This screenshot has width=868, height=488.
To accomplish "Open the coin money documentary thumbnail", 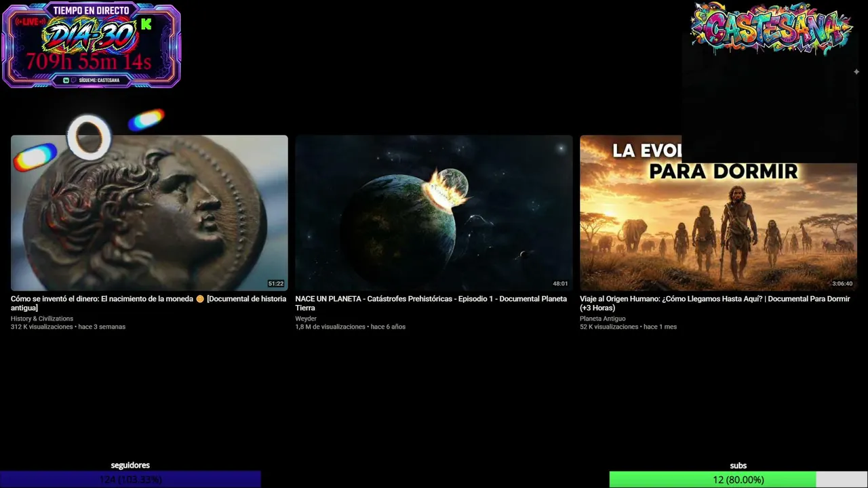I will [x=149, y=213].
